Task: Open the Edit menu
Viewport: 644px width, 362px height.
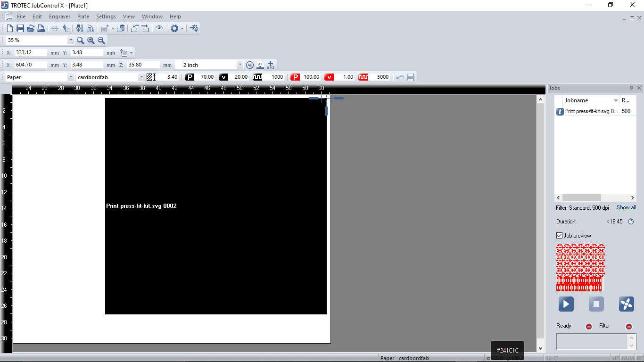Action: [x=37, y=16]
